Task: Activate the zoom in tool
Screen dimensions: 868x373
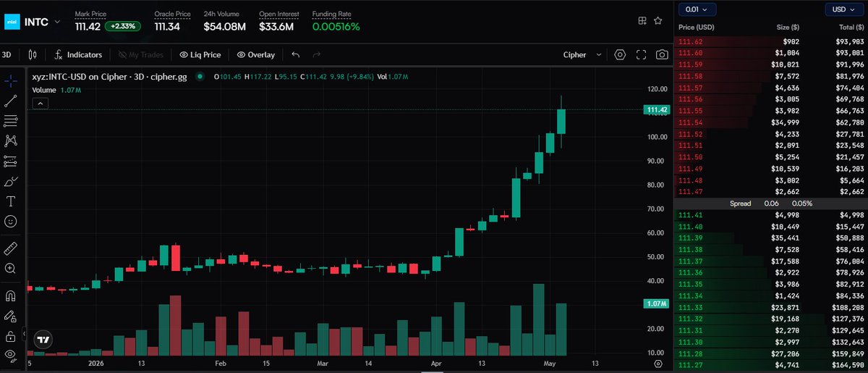Action: pos(10,269)
